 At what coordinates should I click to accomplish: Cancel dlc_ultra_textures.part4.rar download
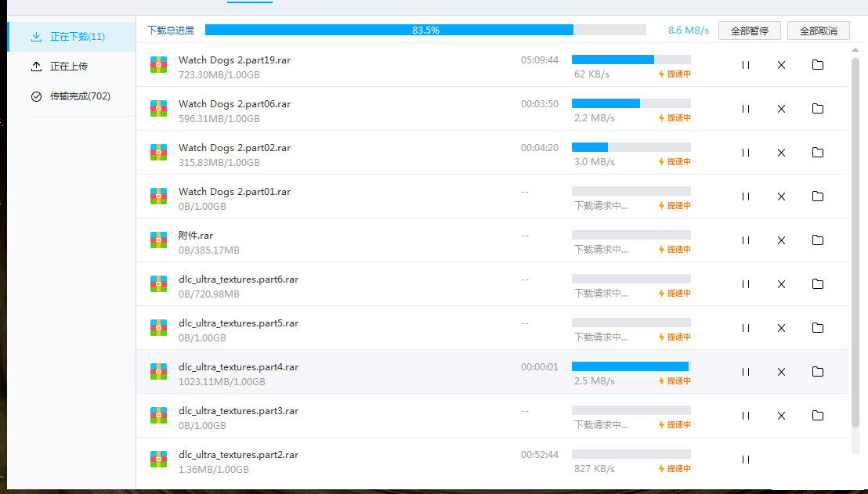[x=781, y=372]
